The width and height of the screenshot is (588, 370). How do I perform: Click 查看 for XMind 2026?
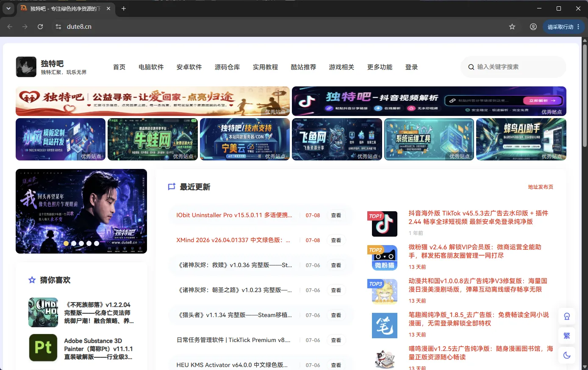(x=336, y=240)
